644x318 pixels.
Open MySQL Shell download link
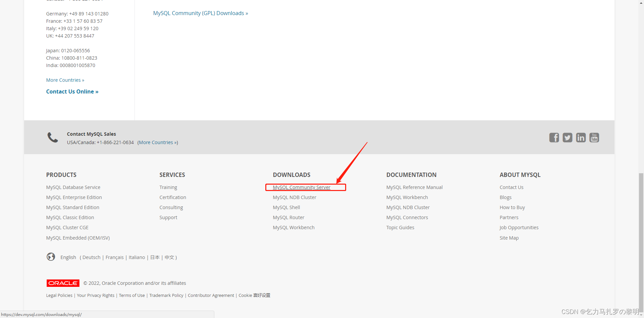286,207
